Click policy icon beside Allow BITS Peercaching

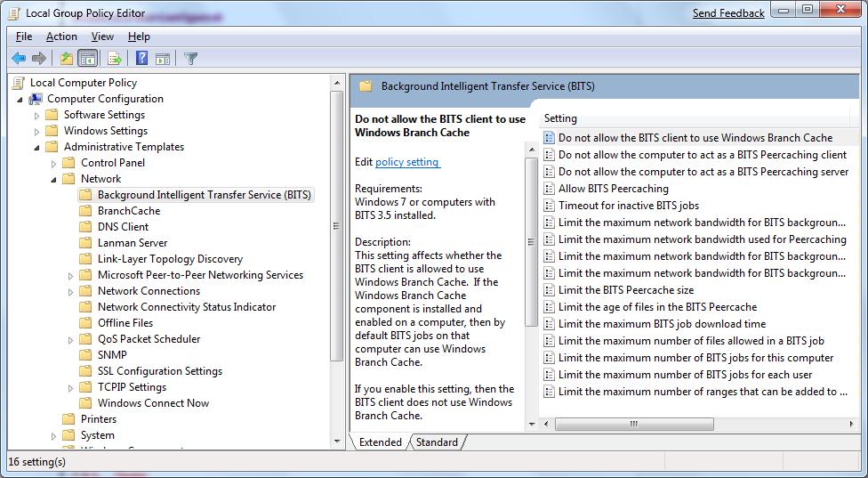coord(549,189)
